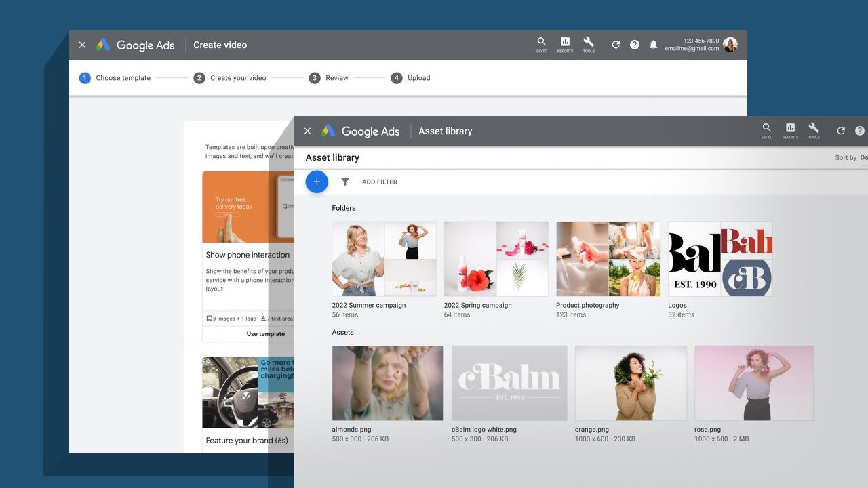The image size is (868, 488).
Task: Open Reports in Asset library window
Action: 790,131
